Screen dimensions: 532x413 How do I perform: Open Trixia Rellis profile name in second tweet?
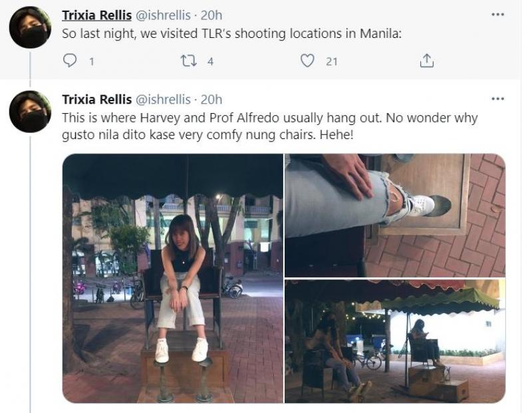coord(97,99)
